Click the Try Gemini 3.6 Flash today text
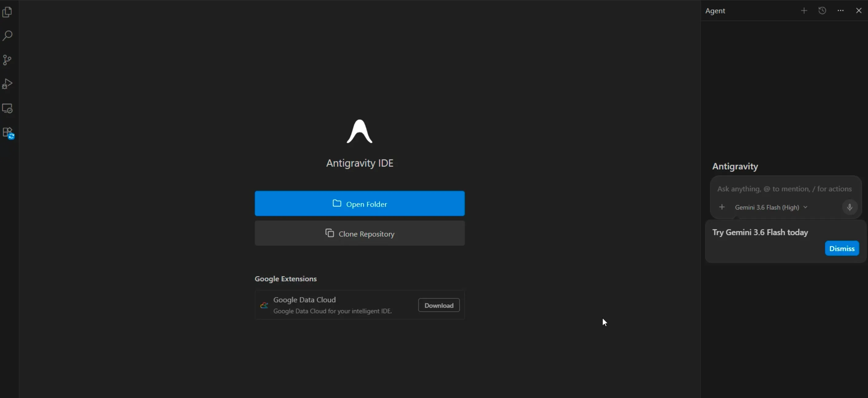Screen dimensions: 868x398 tap(760, 232)
